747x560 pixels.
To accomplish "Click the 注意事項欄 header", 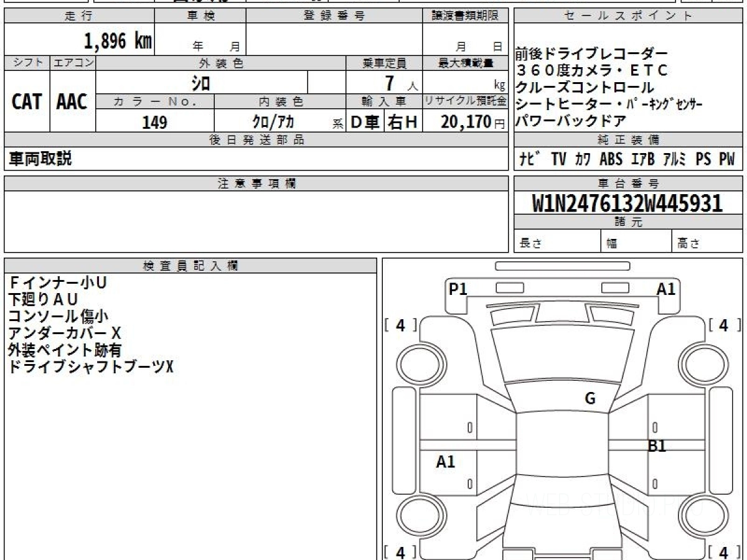I will (x=256, y=184).
